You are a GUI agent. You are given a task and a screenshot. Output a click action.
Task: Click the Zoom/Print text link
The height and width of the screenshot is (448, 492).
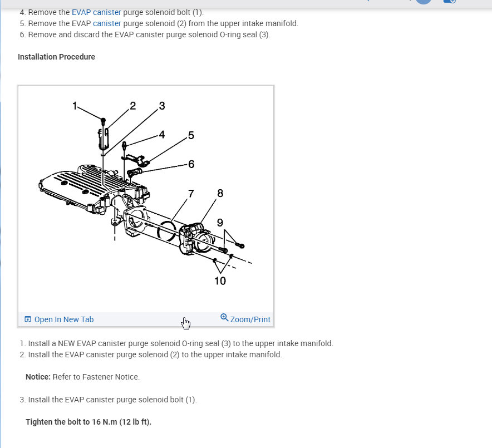coord(250,319)
